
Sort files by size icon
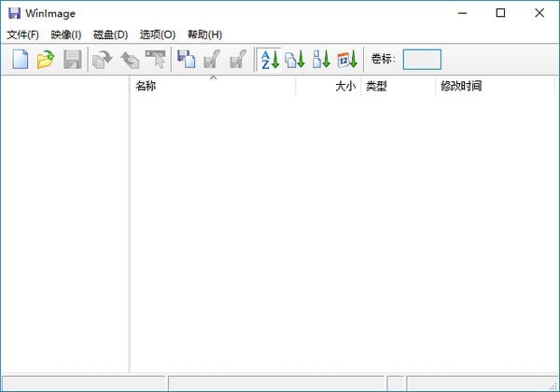pyautogui.click(x=321, y=59)
